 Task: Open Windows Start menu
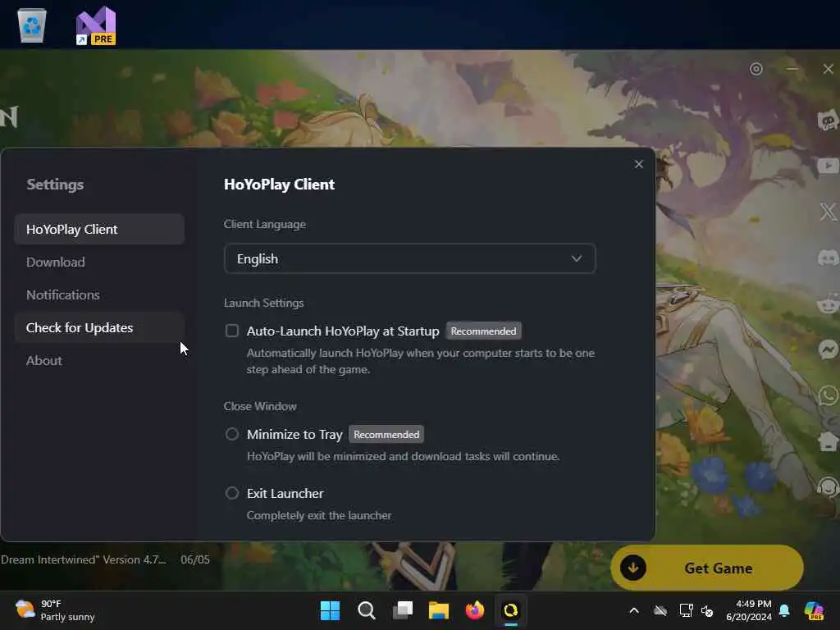click(x=330, y=610)
